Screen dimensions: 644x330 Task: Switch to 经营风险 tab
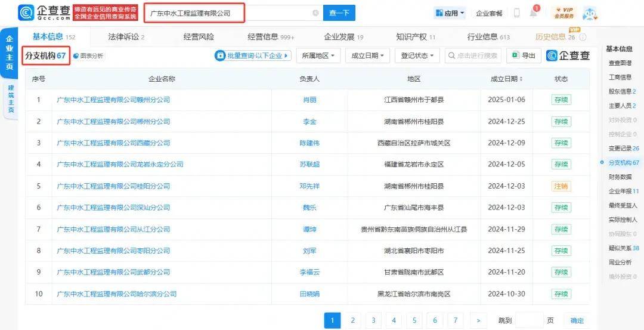199,37
